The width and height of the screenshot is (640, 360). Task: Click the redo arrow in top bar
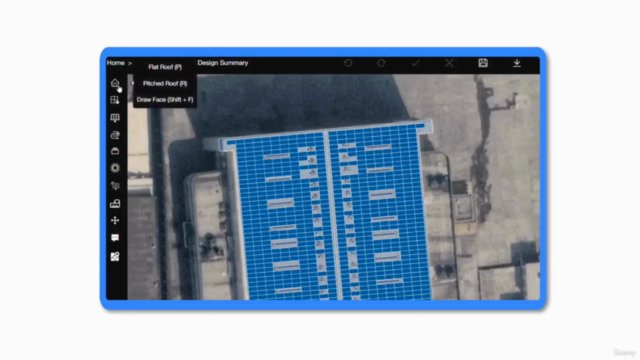[x=381, y=63]
